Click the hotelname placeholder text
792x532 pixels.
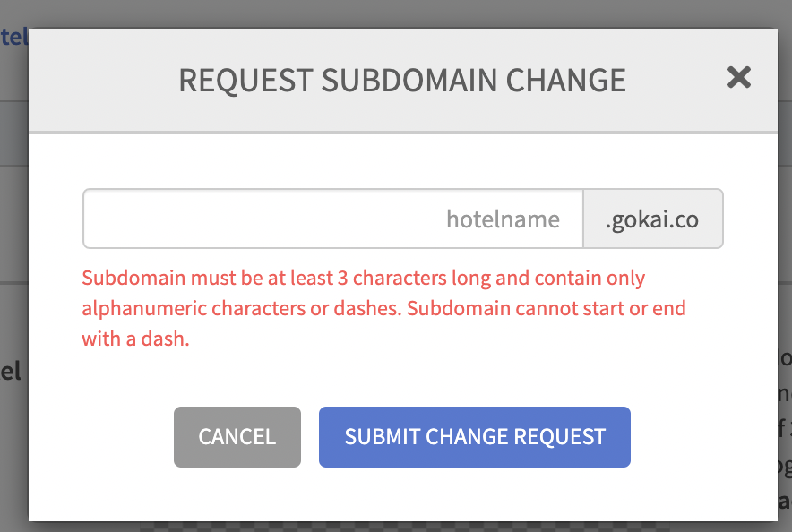tap(503, 219)
